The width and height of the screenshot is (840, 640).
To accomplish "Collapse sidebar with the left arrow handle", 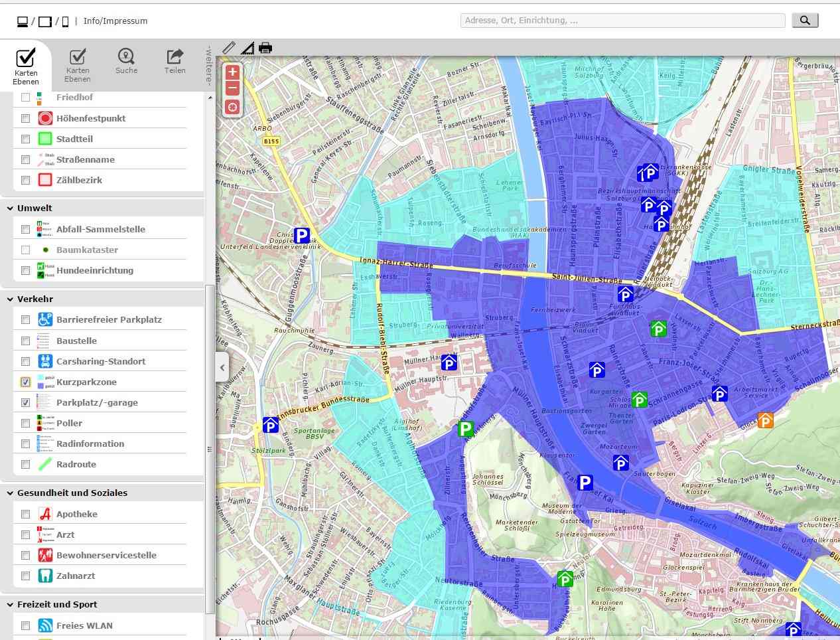I will (x=222, y=367).
